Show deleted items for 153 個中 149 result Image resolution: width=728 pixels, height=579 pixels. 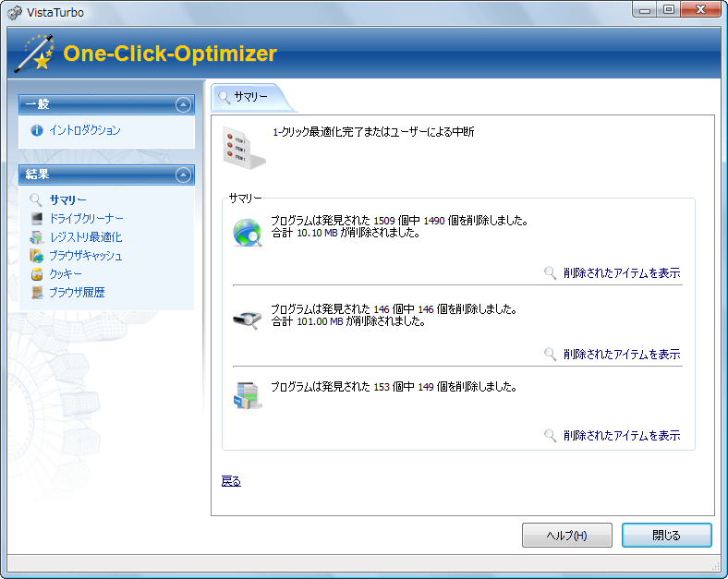(x=622, y=435)
